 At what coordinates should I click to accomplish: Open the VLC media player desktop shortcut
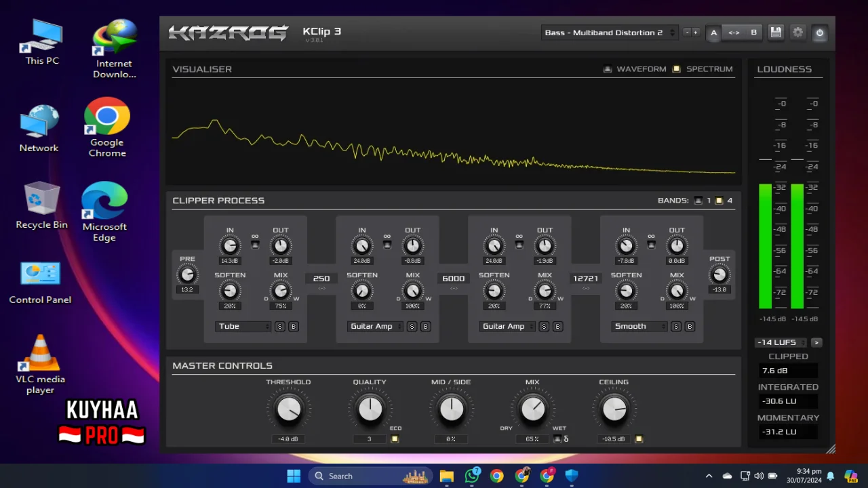40,365
